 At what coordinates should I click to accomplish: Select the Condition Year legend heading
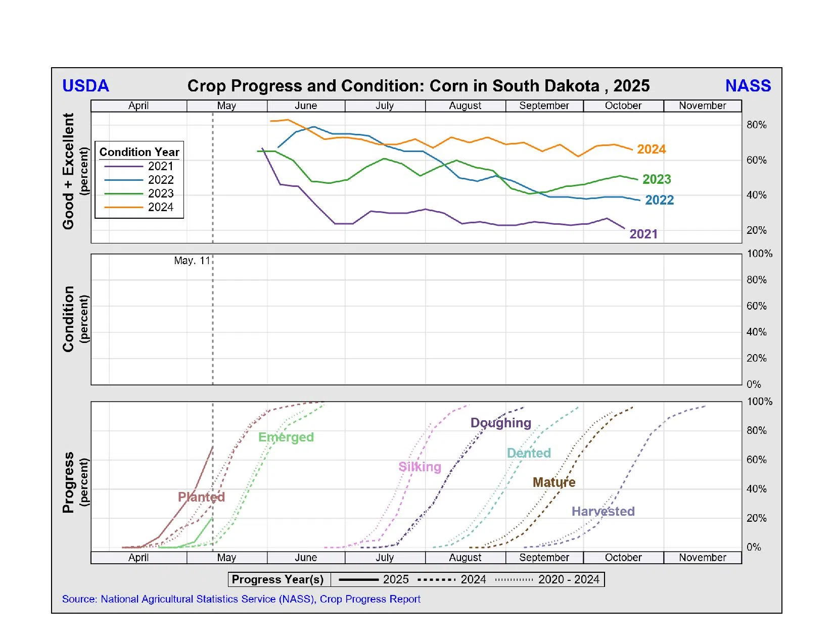pos(139,152)
